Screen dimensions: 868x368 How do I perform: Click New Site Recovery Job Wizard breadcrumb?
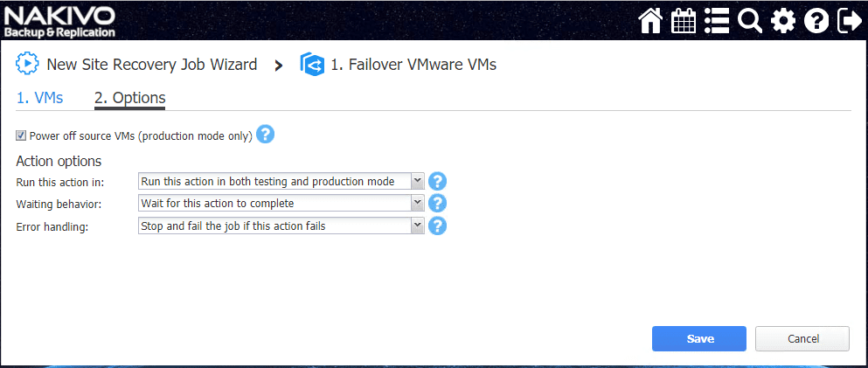pyautogui.click(x=151, y=65)
